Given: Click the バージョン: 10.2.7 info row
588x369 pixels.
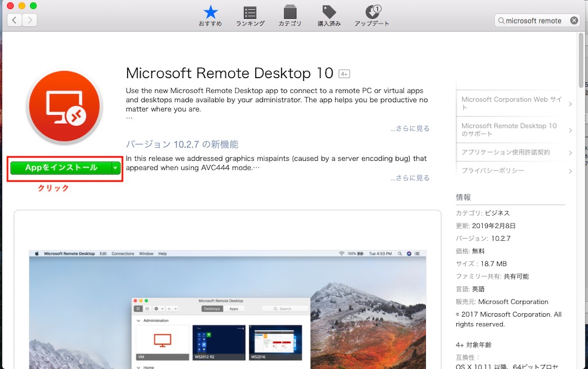Looking at the screenshot, I should pyautogui.click(x=483, y=238).
